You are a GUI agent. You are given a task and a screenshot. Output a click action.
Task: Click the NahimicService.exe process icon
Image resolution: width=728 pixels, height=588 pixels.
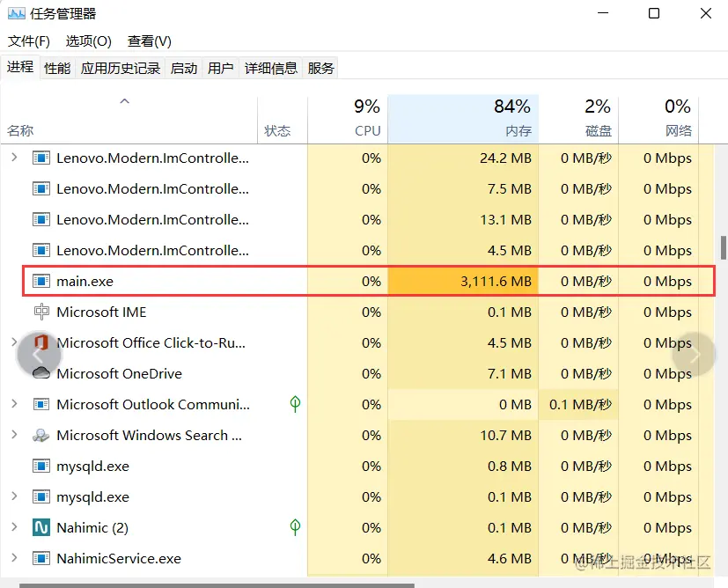point(41,558)
